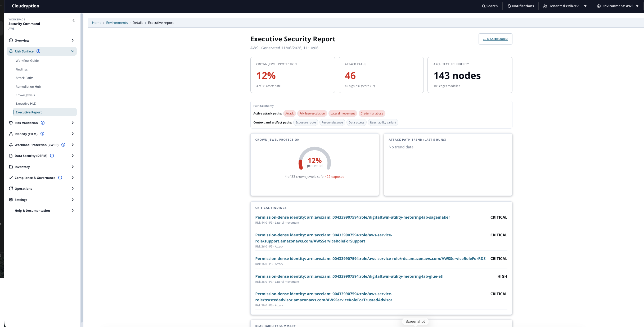Click the Risk Validation shield icon

pyautogui.click(x=11, y=123)
